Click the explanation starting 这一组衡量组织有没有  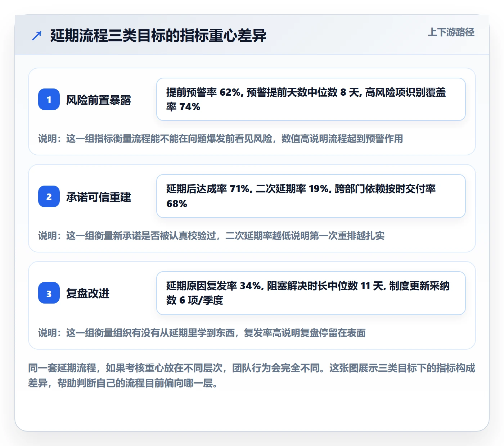[x=202, y=333]
